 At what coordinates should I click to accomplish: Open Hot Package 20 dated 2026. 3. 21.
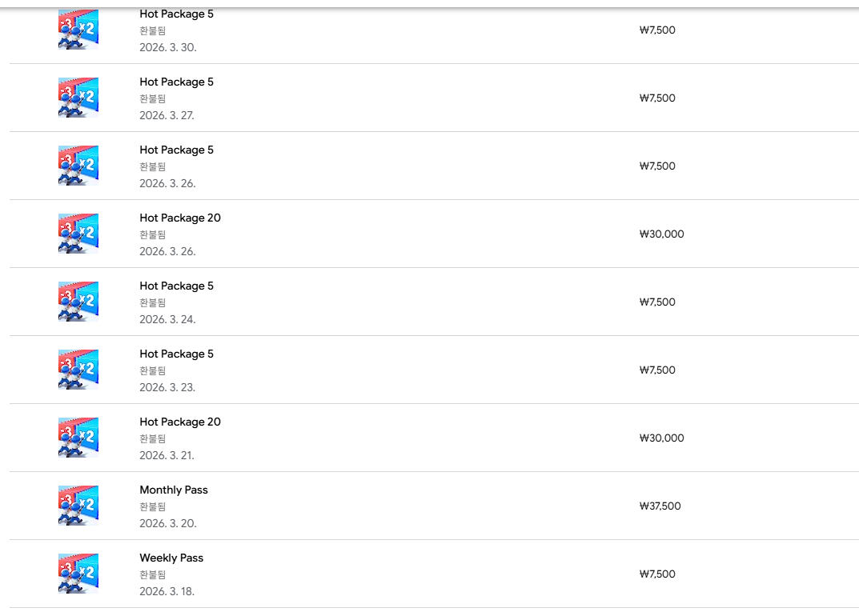click(x=180, y=422)
